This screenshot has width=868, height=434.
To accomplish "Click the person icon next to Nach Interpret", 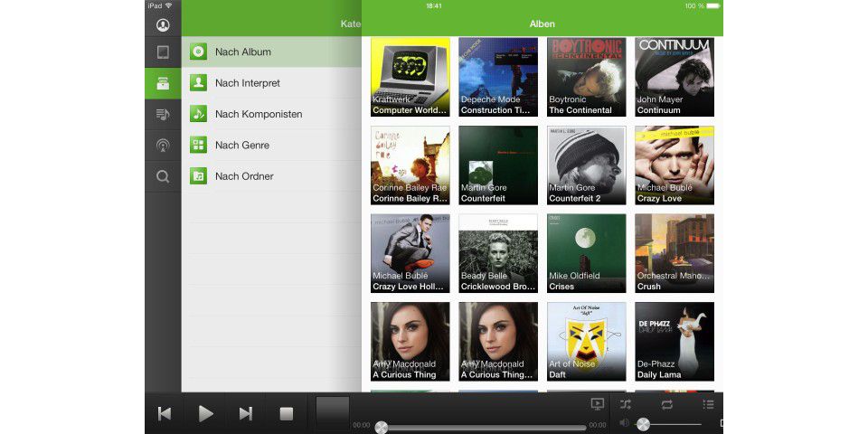I will tap(198, 82).
